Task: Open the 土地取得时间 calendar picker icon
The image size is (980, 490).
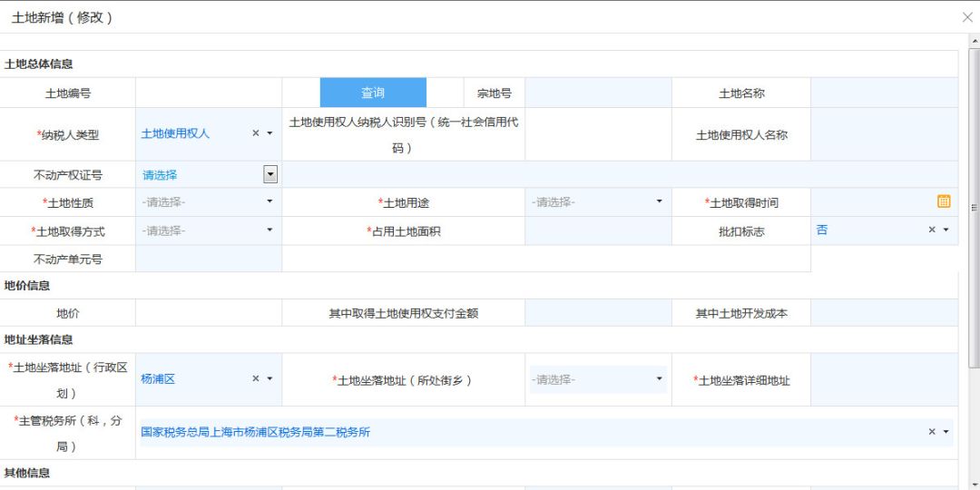Action: tap(944, 201)
